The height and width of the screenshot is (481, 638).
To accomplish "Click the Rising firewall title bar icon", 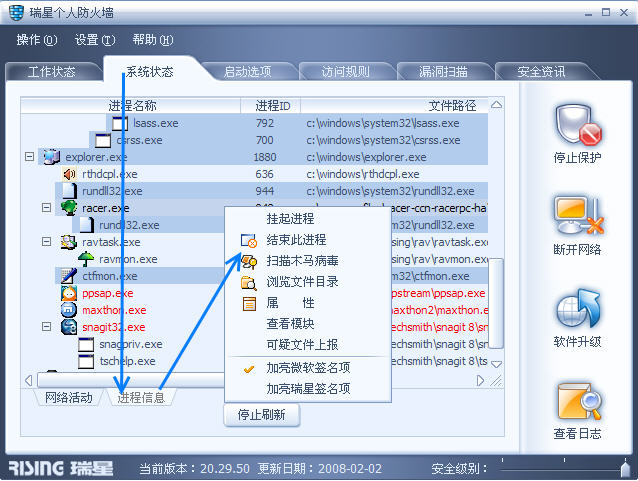I will [16, 12].
